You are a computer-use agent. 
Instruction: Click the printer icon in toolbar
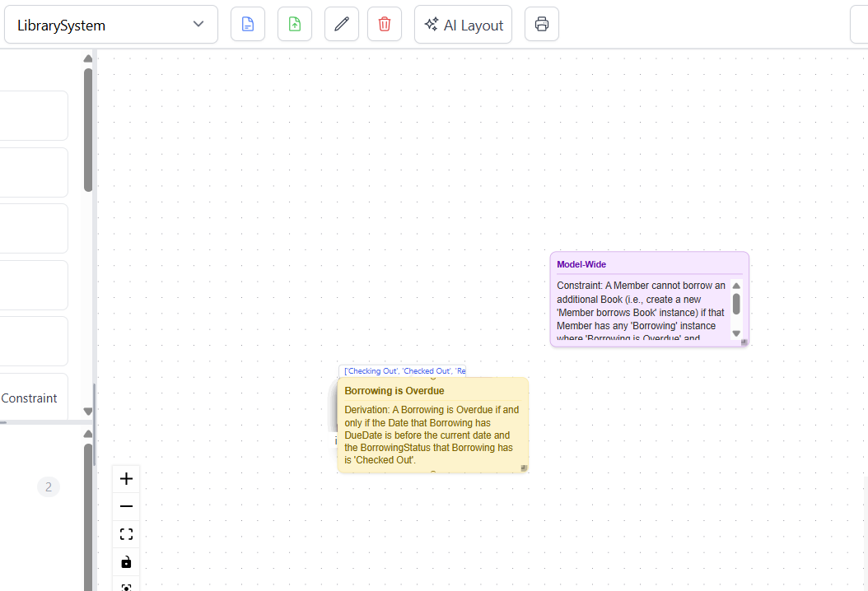point(542,25)
